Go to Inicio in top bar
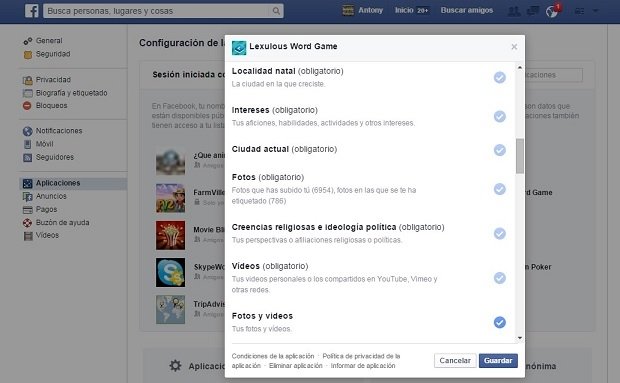The image size is (620, 383). (x=404, y=11)
